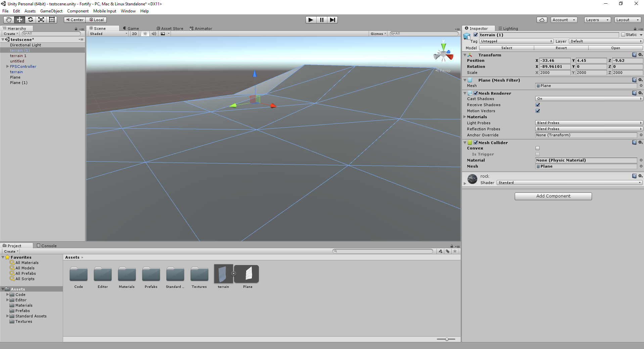The height and width of the screenshot is (349, 644).
Task: Select the Rotate tool
Action: click(x=30, y=20)
